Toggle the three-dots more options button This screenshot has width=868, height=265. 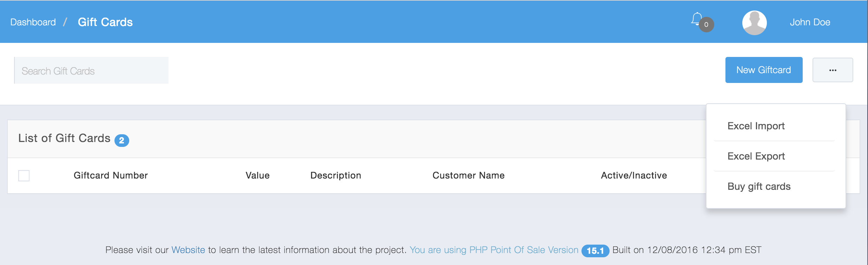[x=833, y=70]
